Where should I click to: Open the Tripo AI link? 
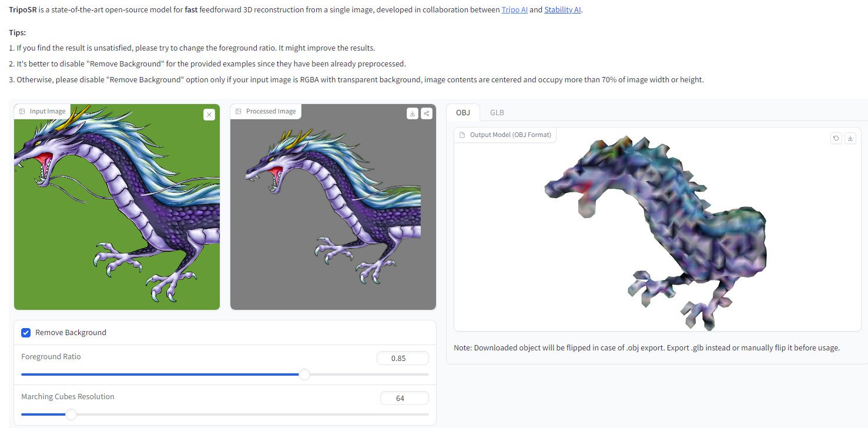coord(514,11)
